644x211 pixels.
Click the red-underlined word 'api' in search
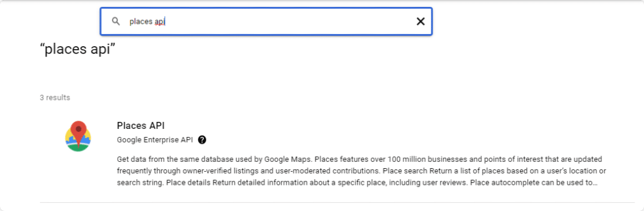159,21
